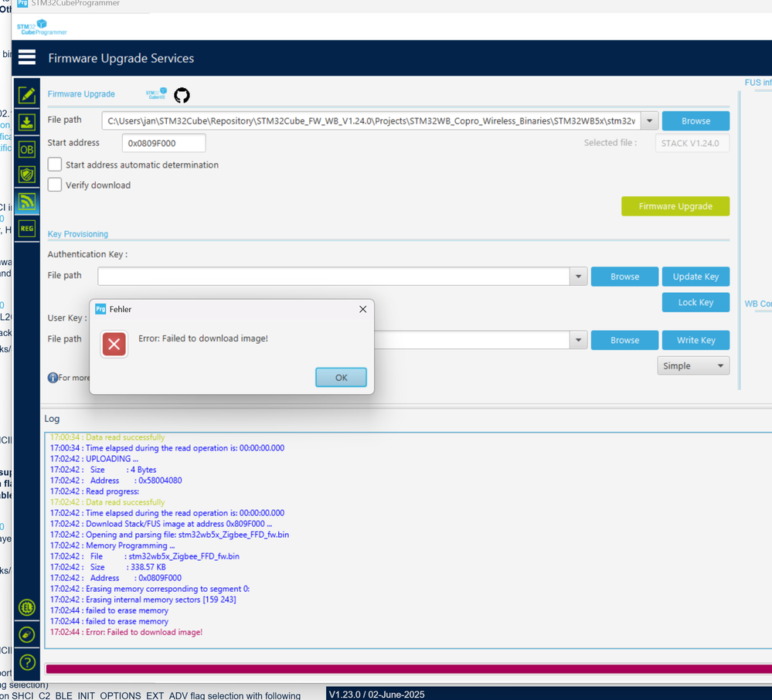The height and width of the screenshot is (700, 772).
Task: Open the security shield icon
Action: (x=26, y=175)
